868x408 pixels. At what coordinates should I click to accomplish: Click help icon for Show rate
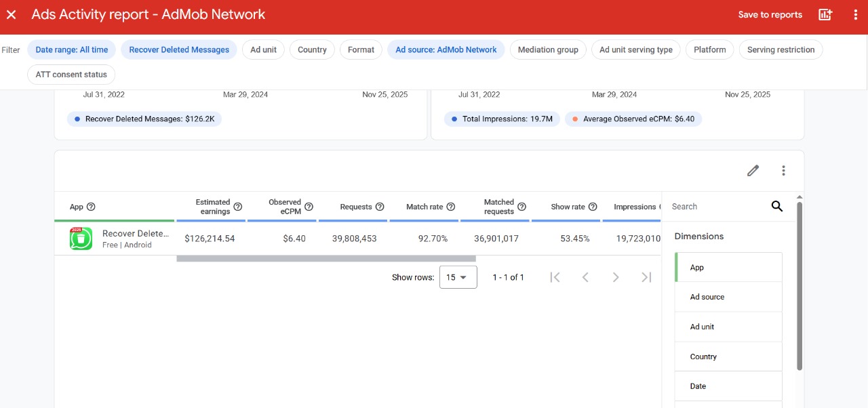coord(593,207)
